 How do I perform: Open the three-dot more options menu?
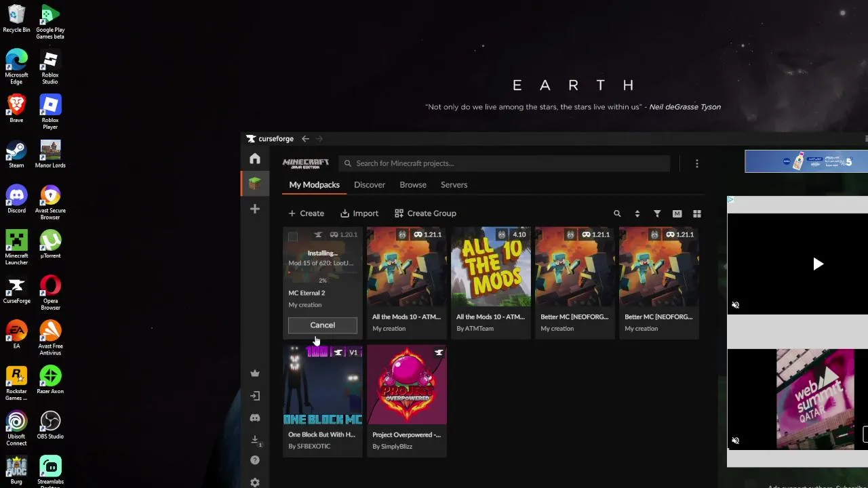tap(697, 163)
